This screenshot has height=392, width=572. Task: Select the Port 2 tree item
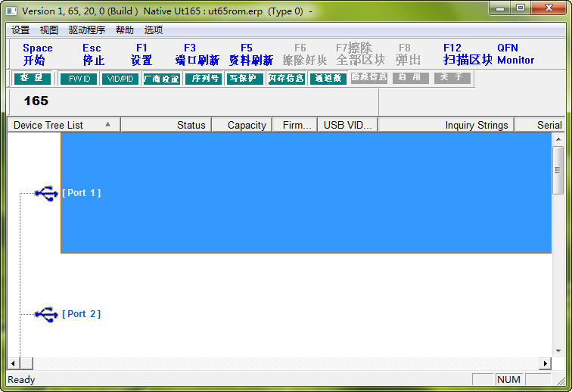[x=81, y=314]
